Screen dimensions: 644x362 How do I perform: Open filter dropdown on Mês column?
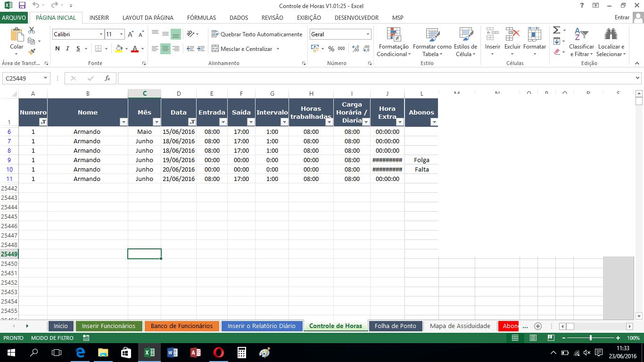[157, 122]
